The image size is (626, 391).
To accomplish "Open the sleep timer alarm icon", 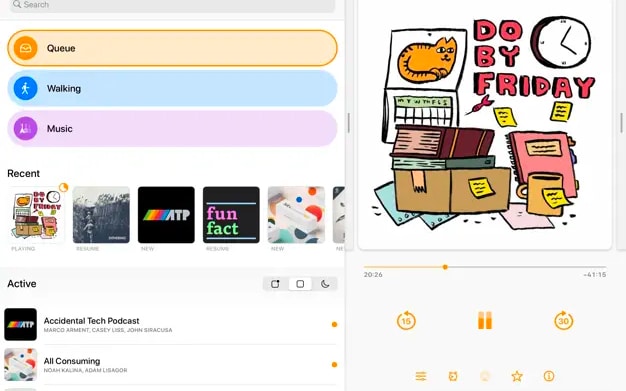I will 453,376.
